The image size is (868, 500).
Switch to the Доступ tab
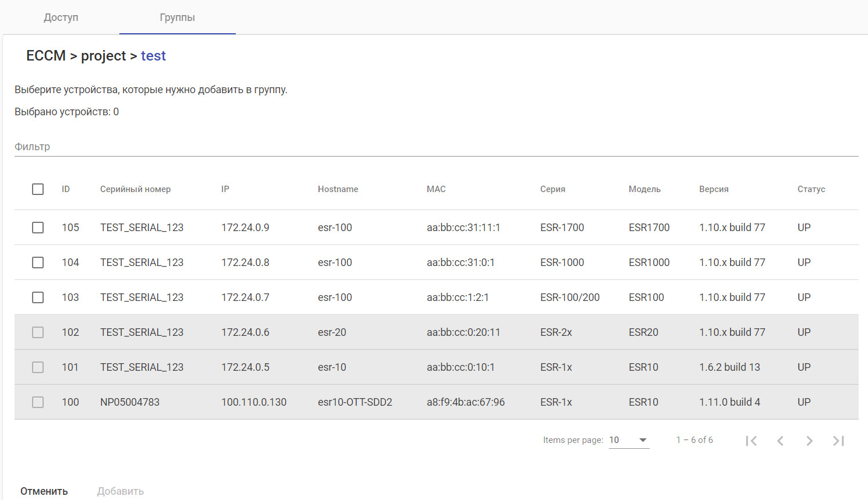coord(61,17)
